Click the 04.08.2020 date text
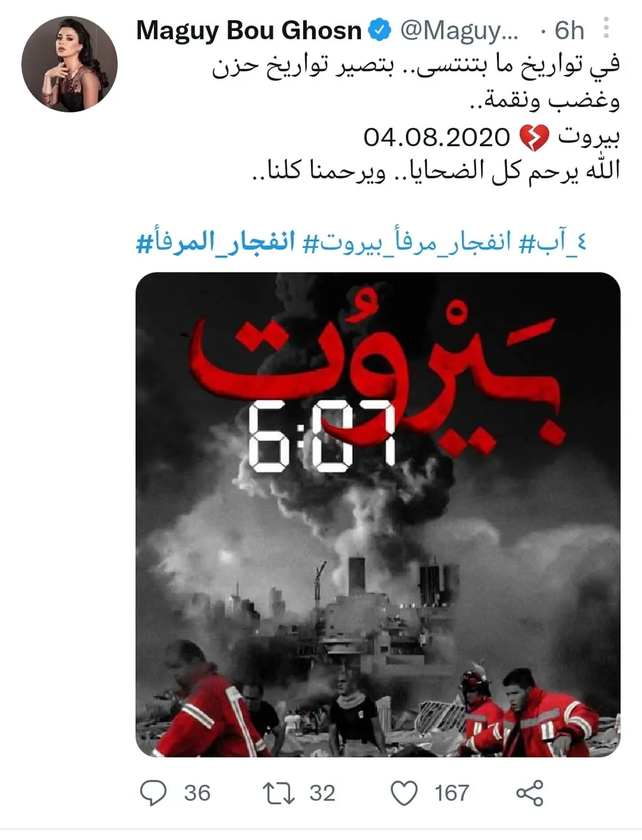The width and height of the screenshot is (642, 840). [437, 138]
